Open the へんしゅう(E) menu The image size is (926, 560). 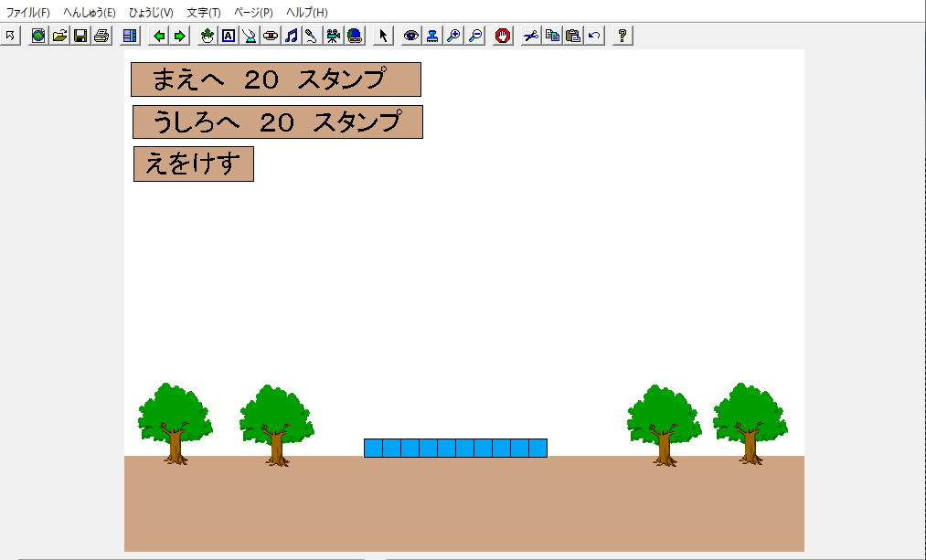coord(89,13)
